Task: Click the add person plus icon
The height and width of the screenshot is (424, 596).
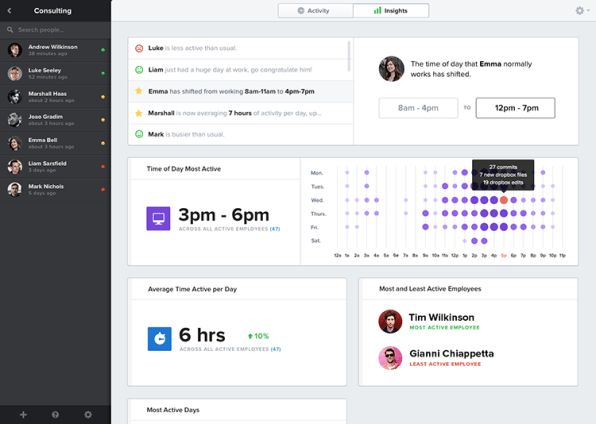Action: pyautogui.click(x=23, y=414)
